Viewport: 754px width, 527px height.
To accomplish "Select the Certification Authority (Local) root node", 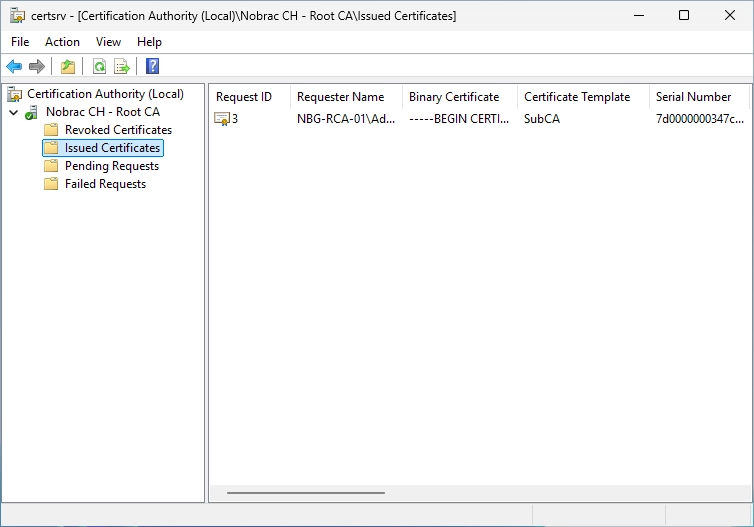I will 105,94.
